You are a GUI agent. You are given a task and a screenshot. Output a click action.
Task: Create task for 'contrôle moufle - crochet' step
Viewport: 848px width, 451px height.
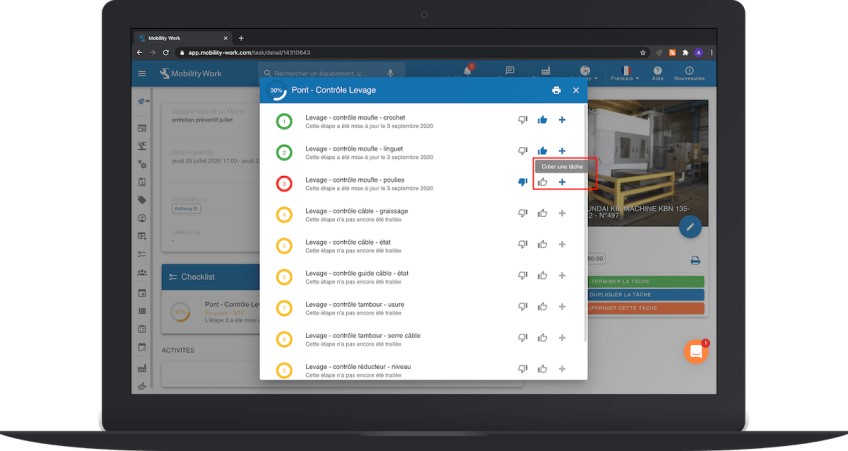[562, 120]
